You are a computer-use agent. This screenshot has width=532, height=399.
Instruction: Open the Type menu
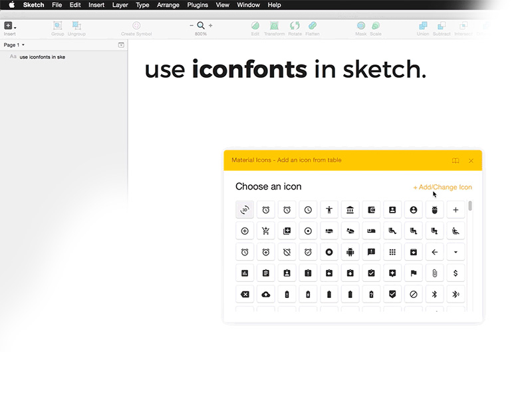[x=142, y=5]
